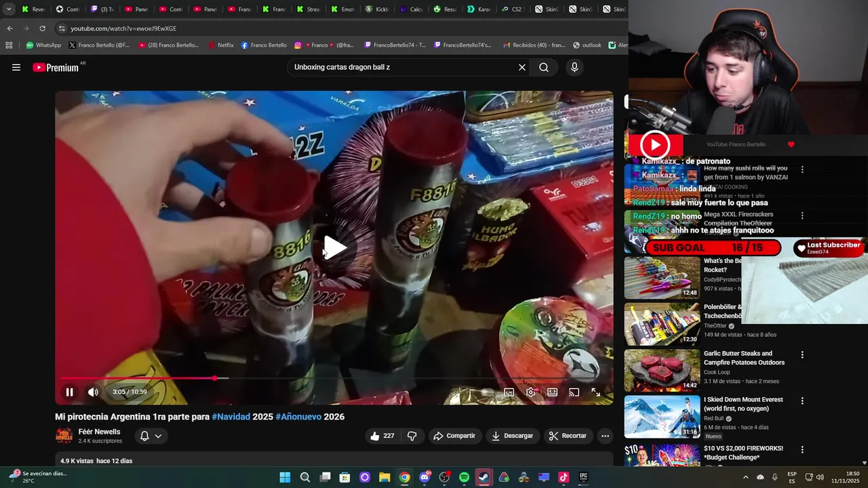
Task: Open the player settings gear
Action: coord(531,392)
